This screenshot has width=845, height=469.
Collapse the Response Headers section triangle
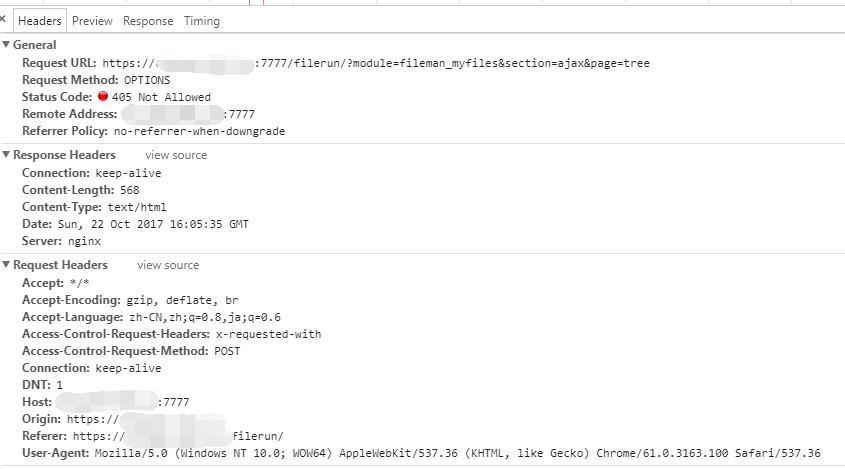(x=6, y=155)
